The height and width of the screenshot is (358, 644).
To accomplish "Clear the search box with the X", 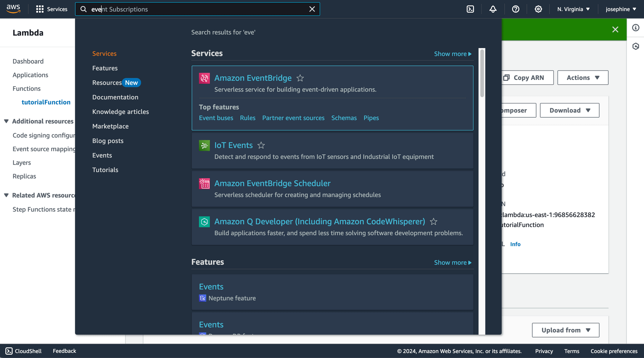I will [312, 9].
